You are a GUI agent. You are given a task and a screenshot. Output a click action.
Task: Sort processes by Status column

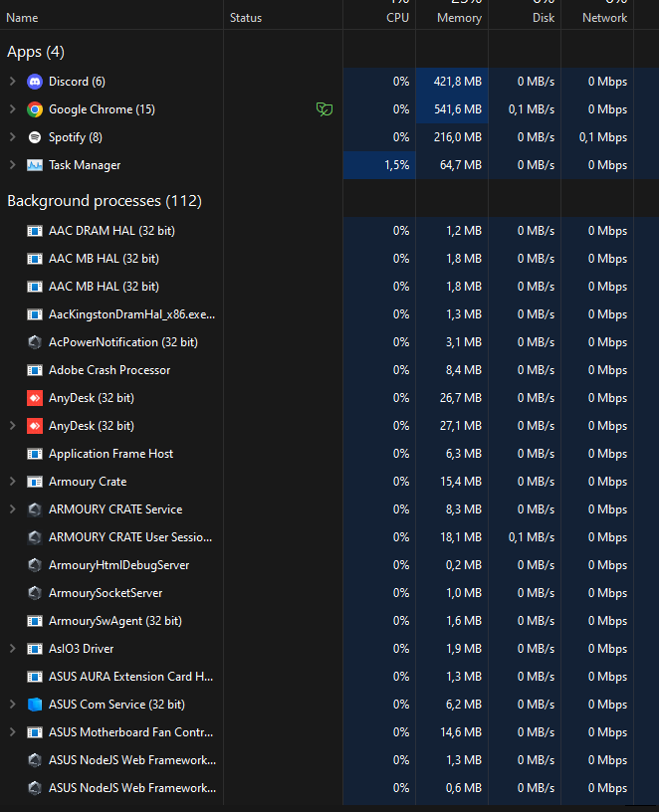click(x=246, y=18)
